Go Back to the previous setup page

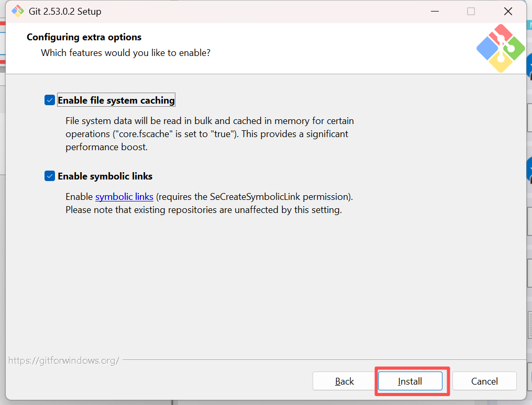click(x=345, y=381)
